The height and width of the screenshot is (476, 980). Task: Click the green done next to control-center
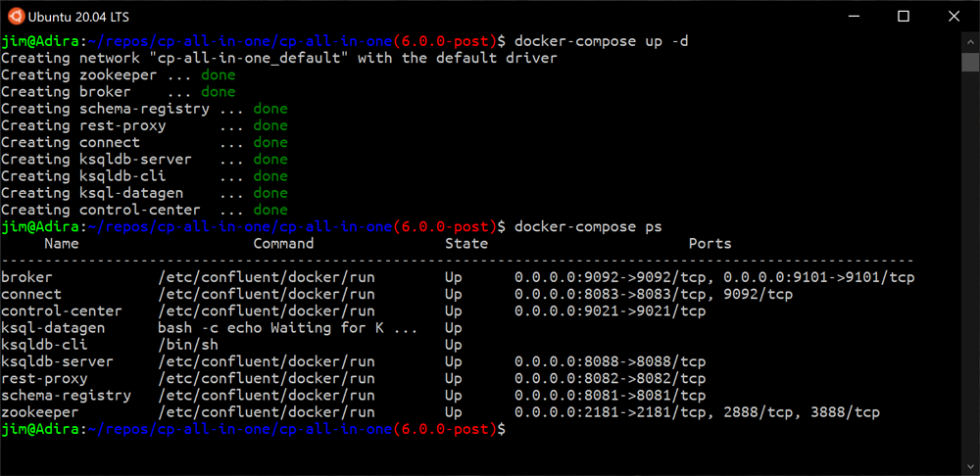tap(270, 210)
